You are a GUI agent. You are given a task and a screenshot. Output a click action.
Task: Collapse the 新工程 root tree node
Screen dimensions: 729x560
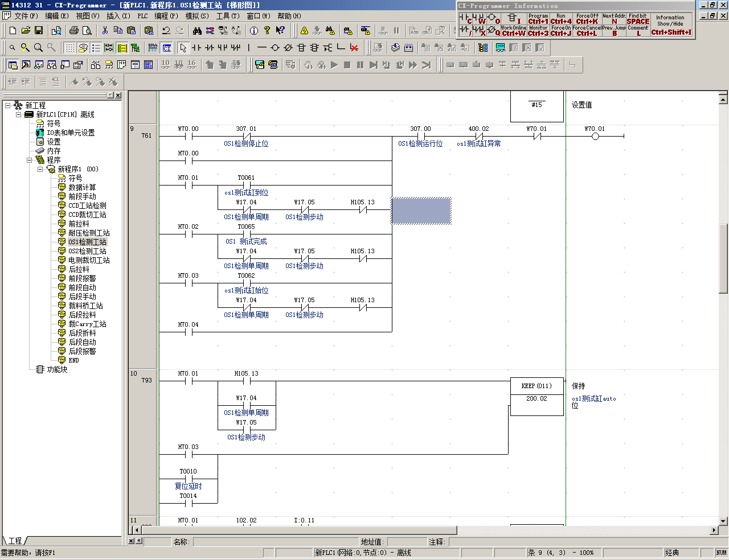point(7,105)
